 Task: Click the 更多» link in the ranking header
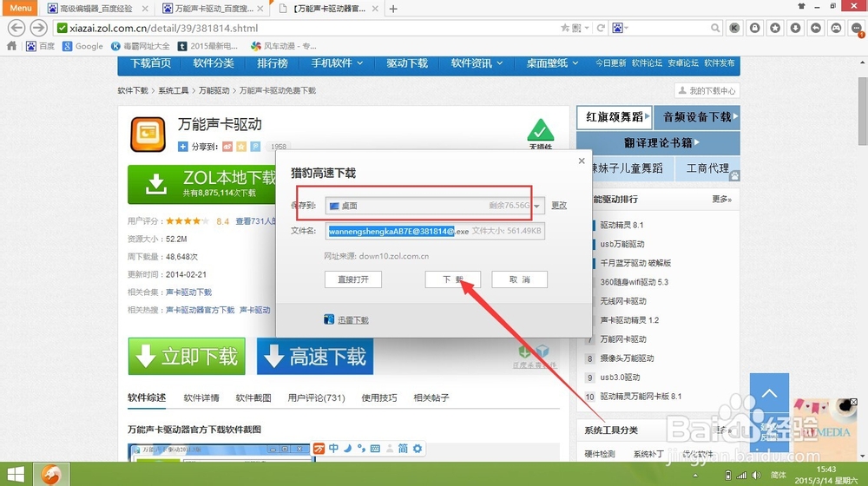pos(722,199)
